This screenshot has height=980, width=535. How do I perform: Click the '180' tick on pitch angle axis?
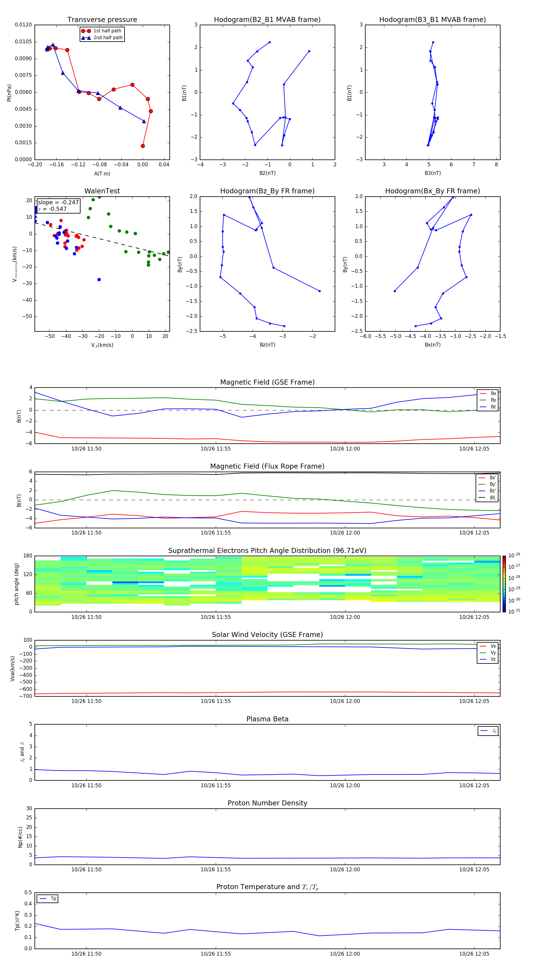pyautogui.click(x=27, y=556)
